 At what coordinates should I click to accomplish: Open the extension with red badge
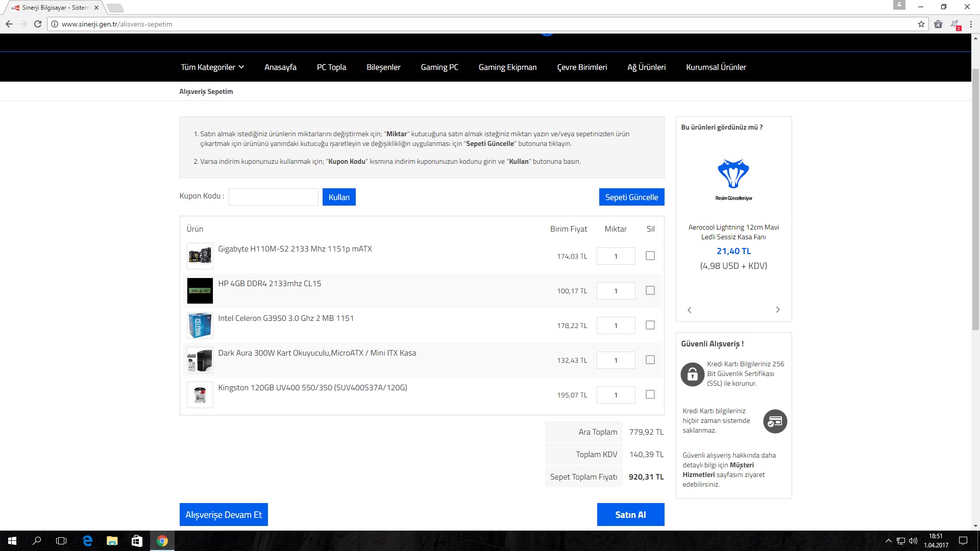(955, 24)
